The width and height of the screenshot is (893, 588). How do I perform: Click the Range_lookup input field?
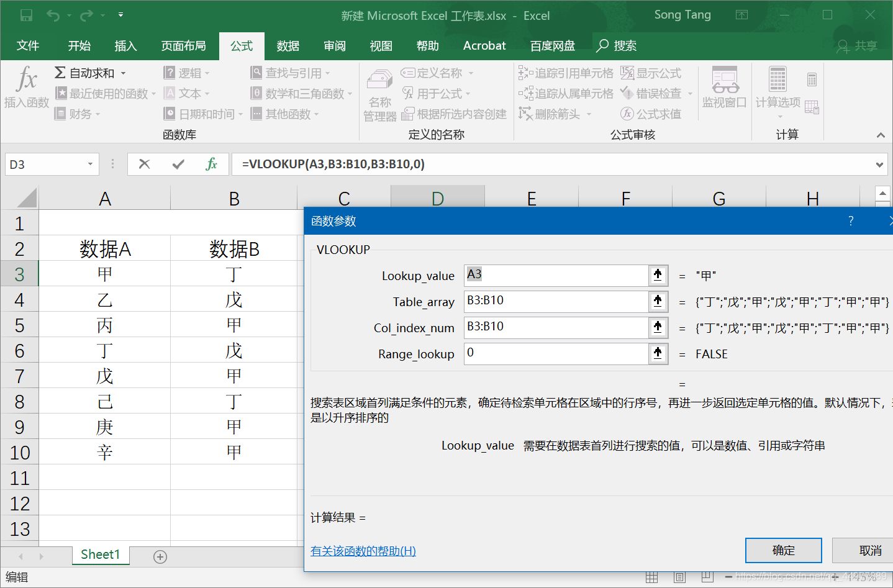click(556, 353)
